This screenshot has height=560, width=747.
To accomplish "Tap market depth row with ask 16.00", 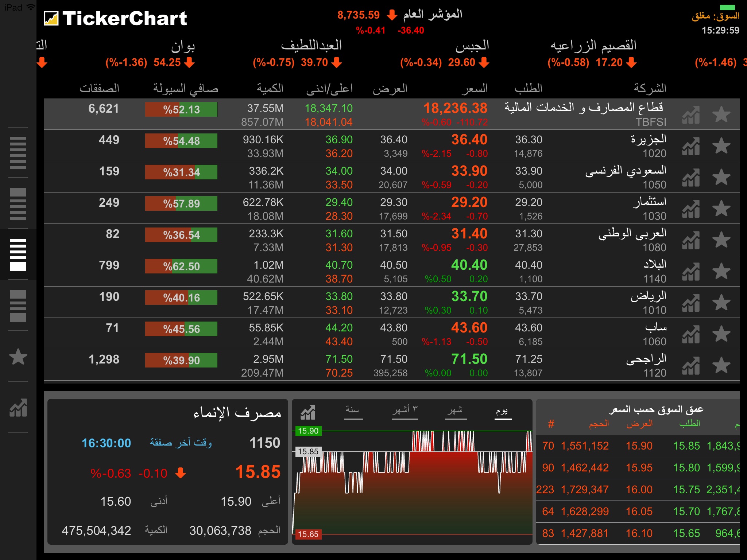I will pos(638,490).
